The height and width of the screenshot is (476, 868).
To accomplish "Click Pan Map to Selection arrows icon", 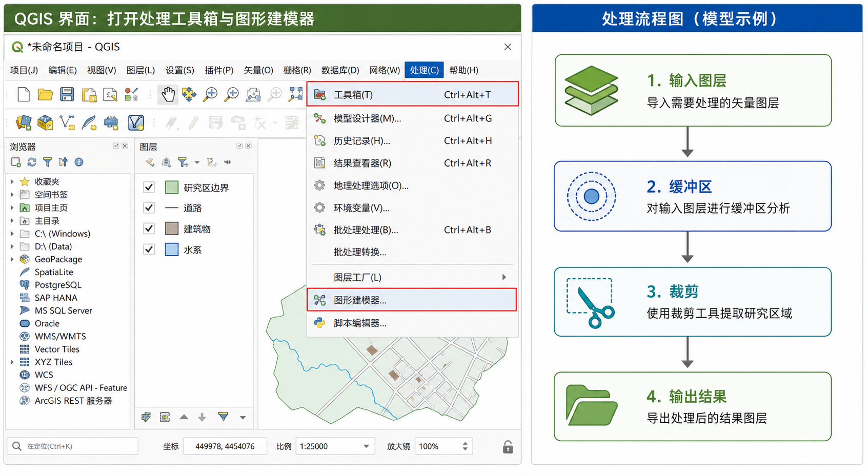I will click(189, 94).
